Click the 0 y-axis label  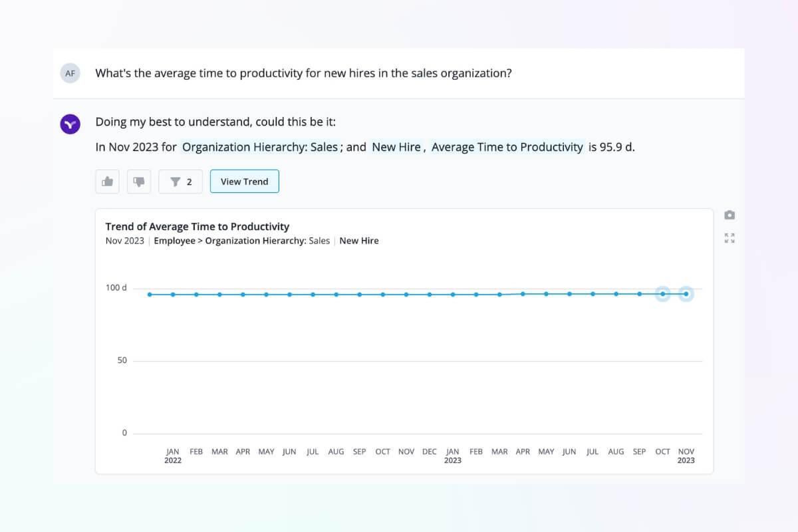[x=124, y=433]
